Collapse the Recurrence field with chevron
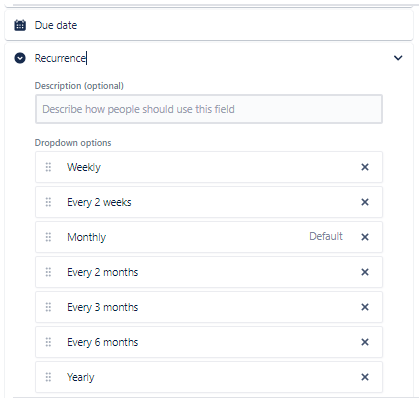The image size is (419, 403). click(x=398, y=58)
